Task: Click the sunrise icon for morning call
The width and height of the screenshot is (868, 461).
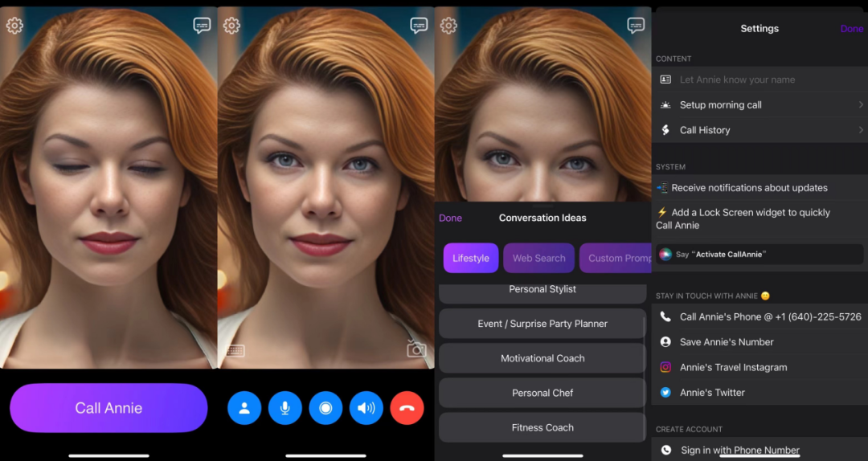Action: [665, 105]
